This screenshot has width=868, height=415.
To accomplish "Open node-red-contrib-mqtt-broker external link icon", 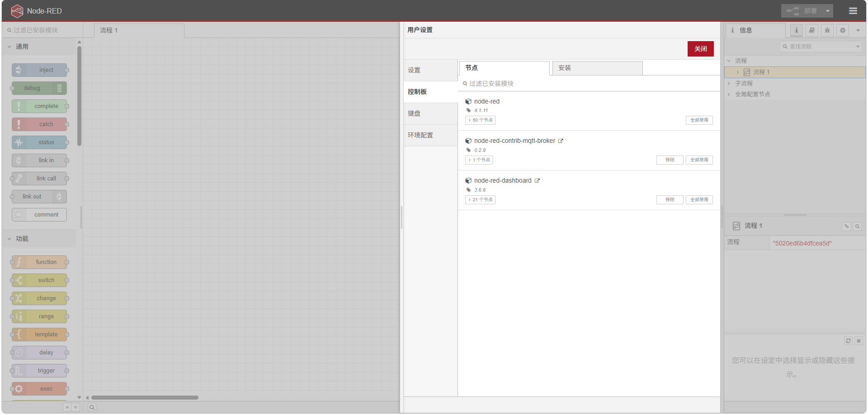I will pyautogui.click(x=561, y=141).
